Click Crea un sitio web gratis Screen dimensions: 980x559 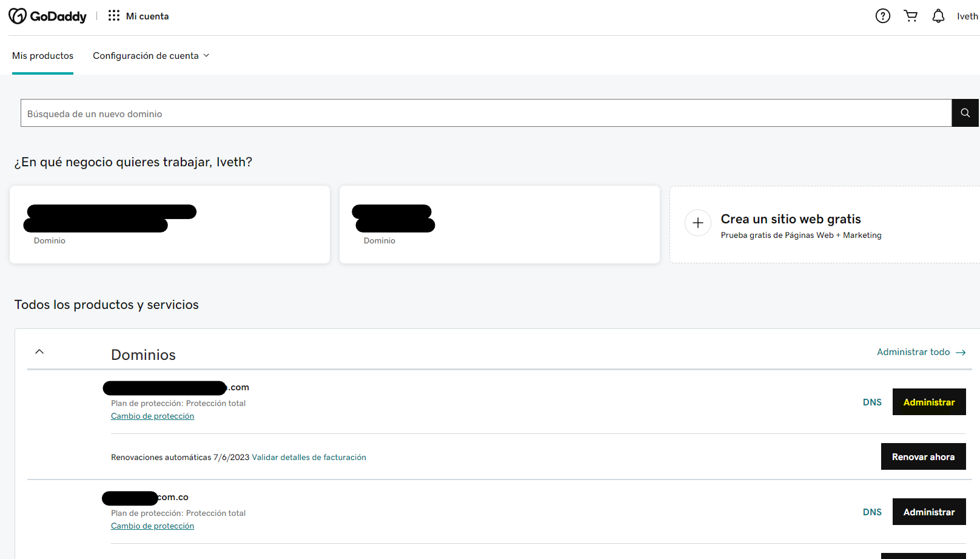(791, 219)
